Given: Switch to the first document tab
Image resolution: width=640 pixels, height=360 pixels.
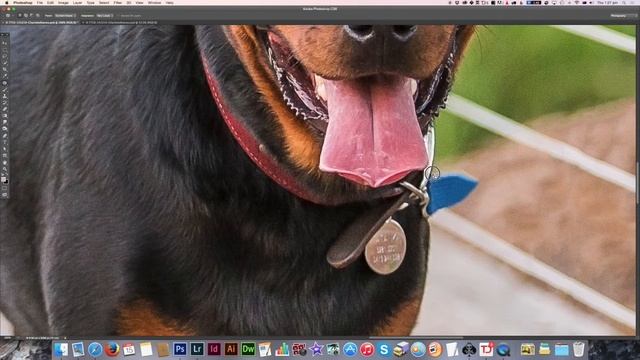Looking at the screenshot, I should coord(40,22).
